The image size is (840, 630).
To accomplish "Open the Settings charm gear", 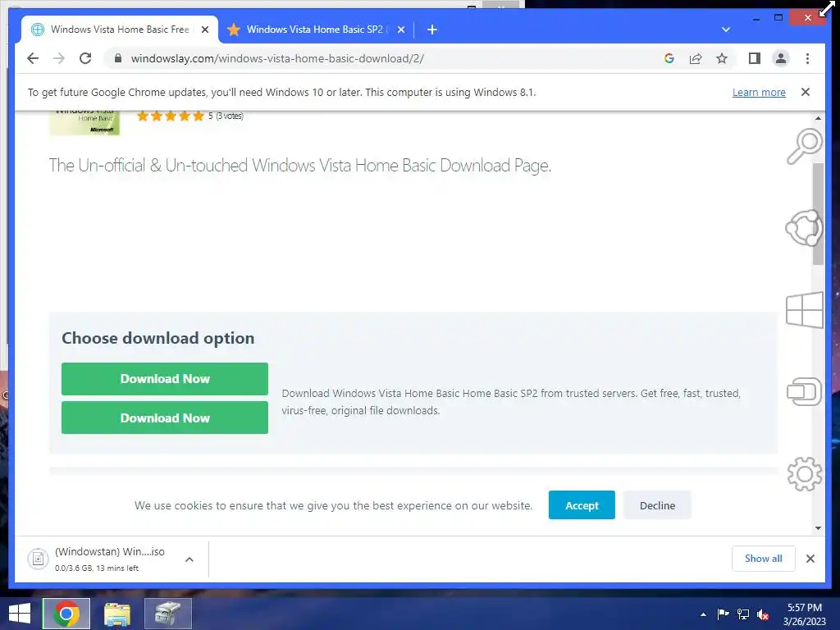I will click(804, 473).
